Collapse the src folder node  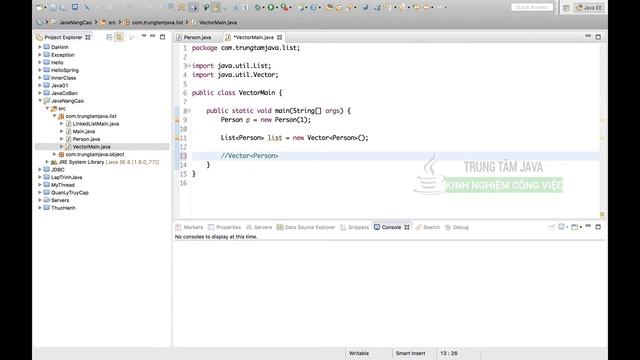pos(47,108)
